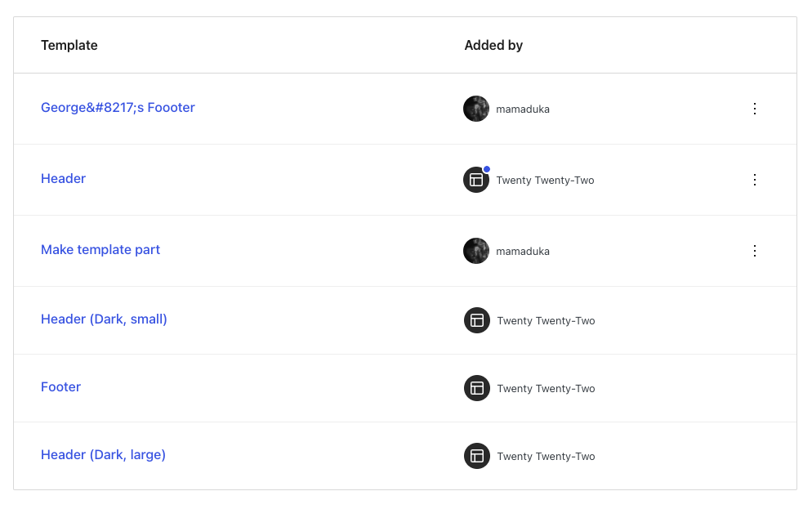Image resolution: width=812 pixels, height=509 pixels.
Task: Open the George's Foooter template part
Action: click(x=118, y=108)
